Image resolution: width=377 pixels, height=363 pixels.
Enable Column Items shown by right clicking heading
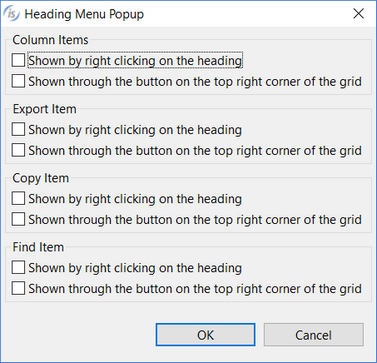(18, 60)
